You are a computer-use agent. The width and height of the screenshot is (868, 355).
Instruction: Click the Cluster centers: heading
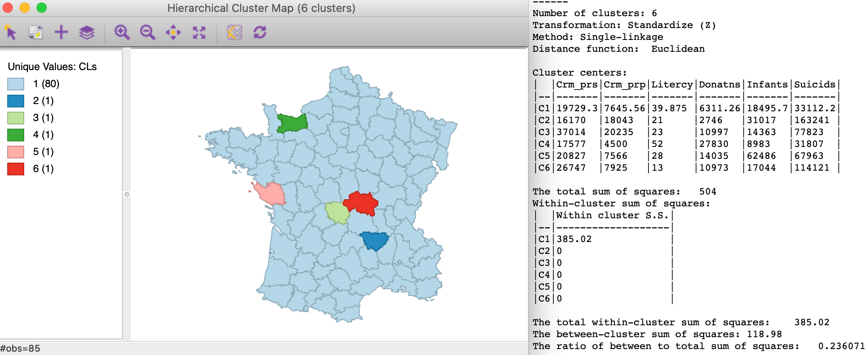tap(579, 73)
